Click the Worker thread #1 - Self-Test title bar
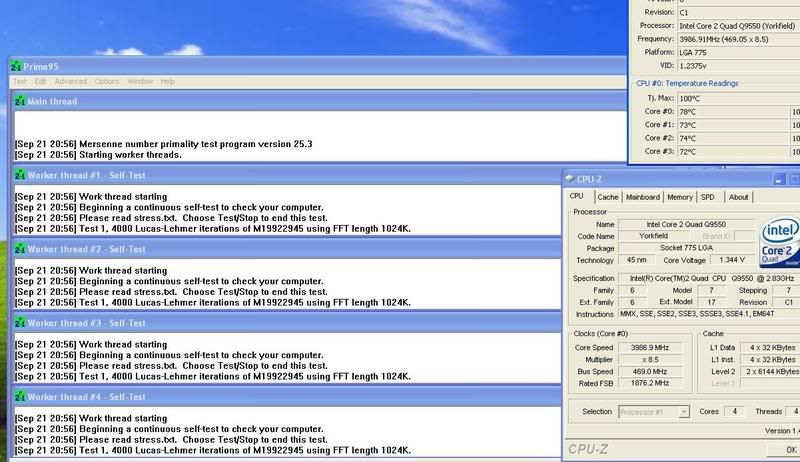Viewport: 800px width, 462px height. click(287, 175)
